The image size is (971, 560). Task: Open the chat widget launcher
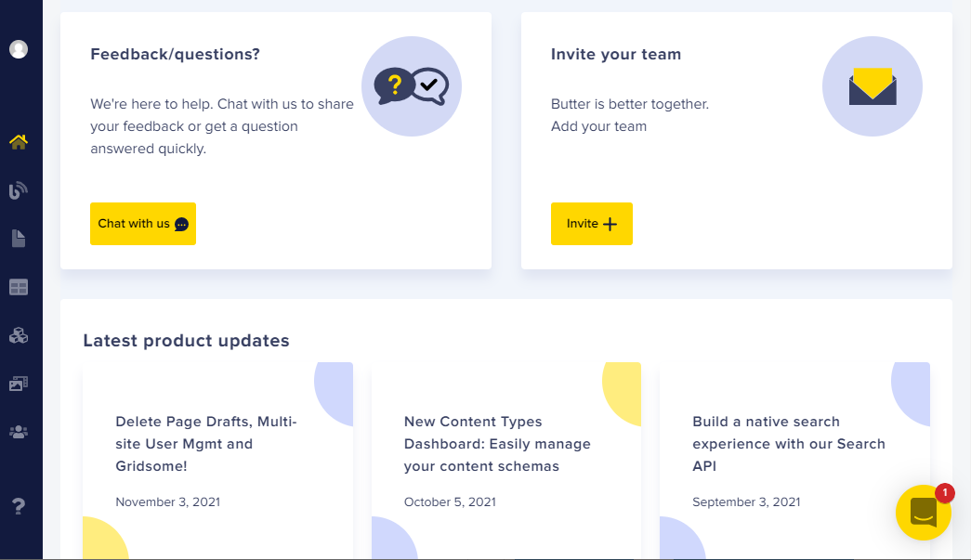[x=923, y=513]
